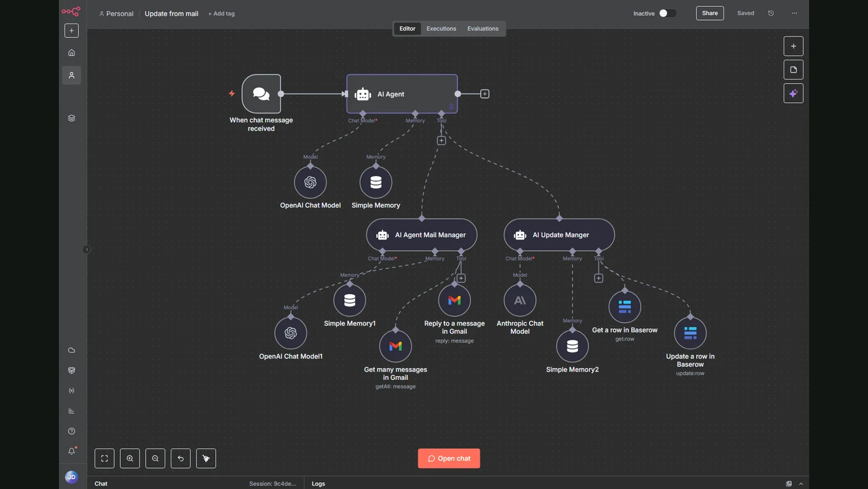
Task: Open the layers stack sidebar icon
Action: (x=71, y=118)
